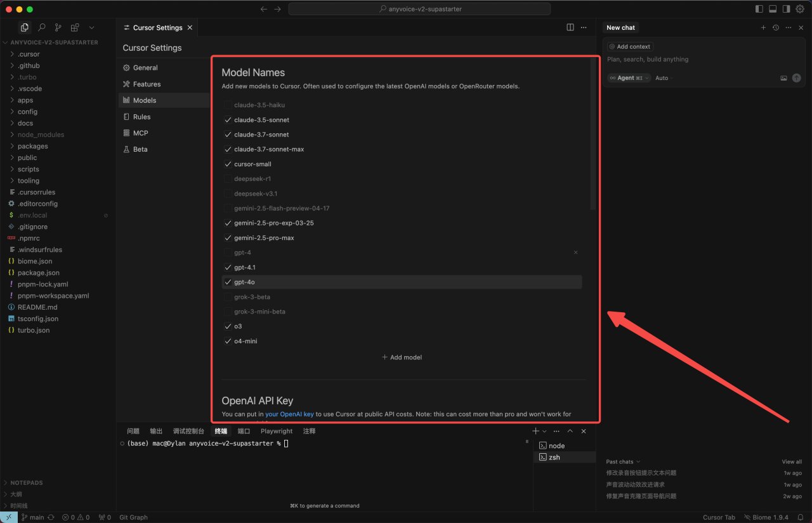Switch to the MCP settings section
Screen dimensions: 812x523
(140, 133)
